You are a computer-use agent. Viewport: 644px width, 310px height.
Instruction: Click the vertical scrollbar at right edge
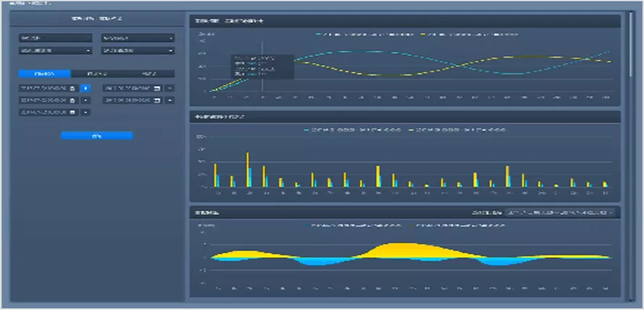(632, 45)
